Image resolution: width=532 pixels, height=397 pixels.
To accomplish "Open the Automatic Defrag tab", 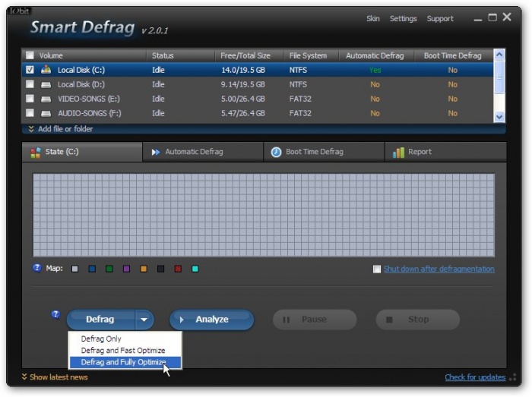I will [203, 152].
